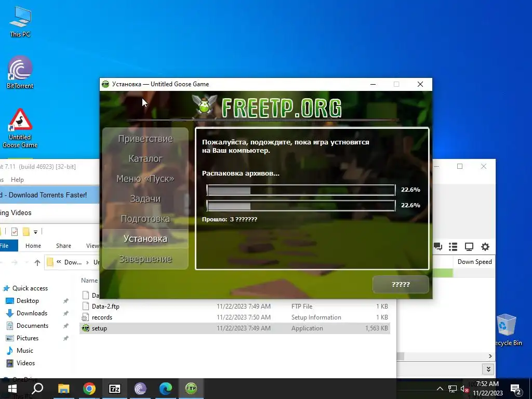Select Documents in navigation pane
532x399 pixels.
tap(27, 326)
